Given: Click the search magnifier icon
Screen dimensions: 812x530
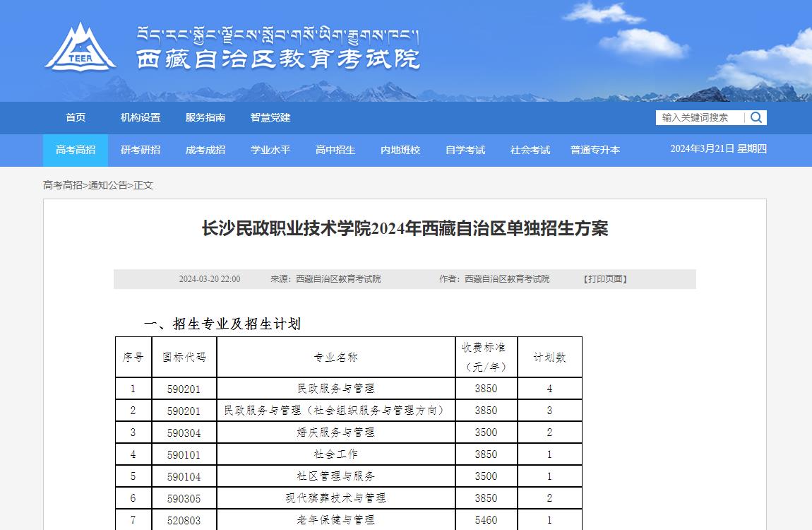Looking at the screenshot, I should (x=756, y=117).
